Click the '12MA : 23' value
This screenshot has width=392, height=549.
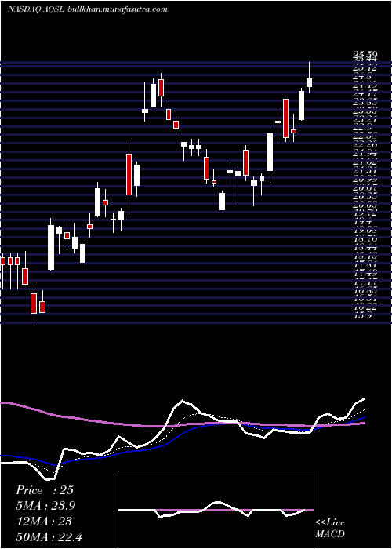(44, 522)
